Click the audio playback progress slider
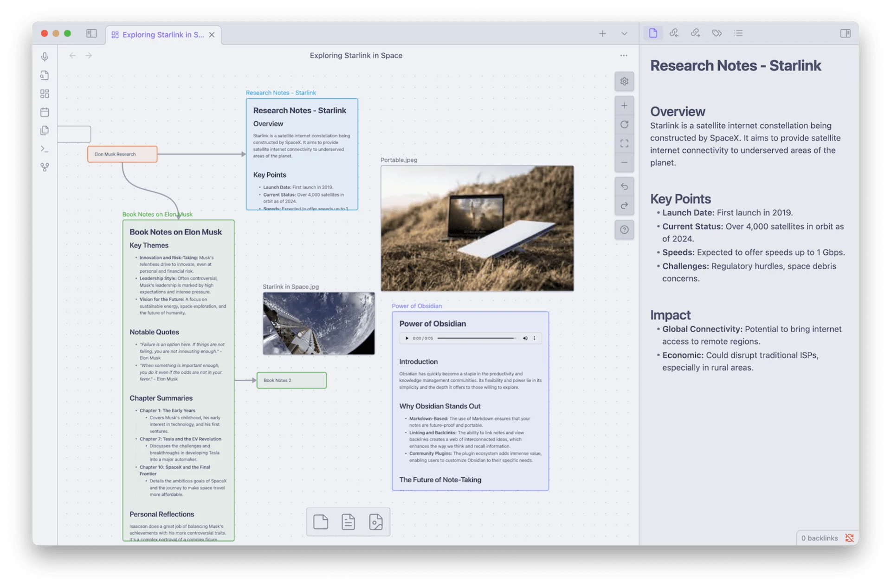Viewport: 891px width, 588px height. point(476,338)
